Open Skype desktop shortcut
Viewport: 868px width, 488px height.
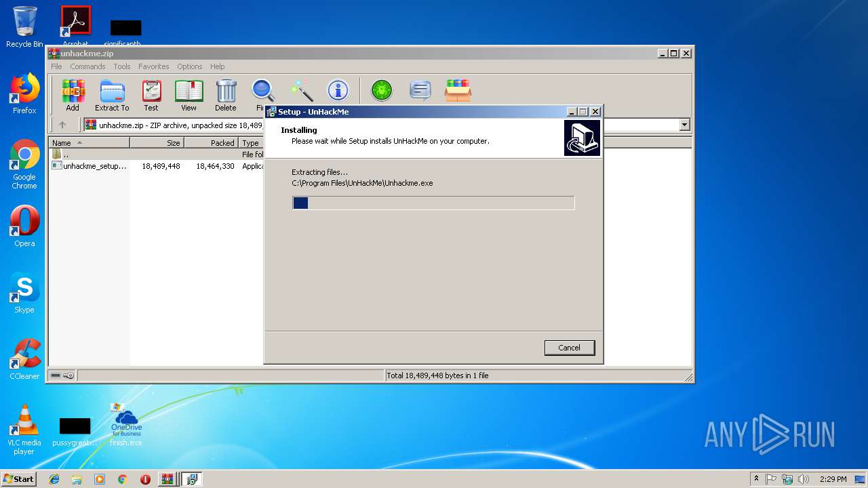click(24, 293)
